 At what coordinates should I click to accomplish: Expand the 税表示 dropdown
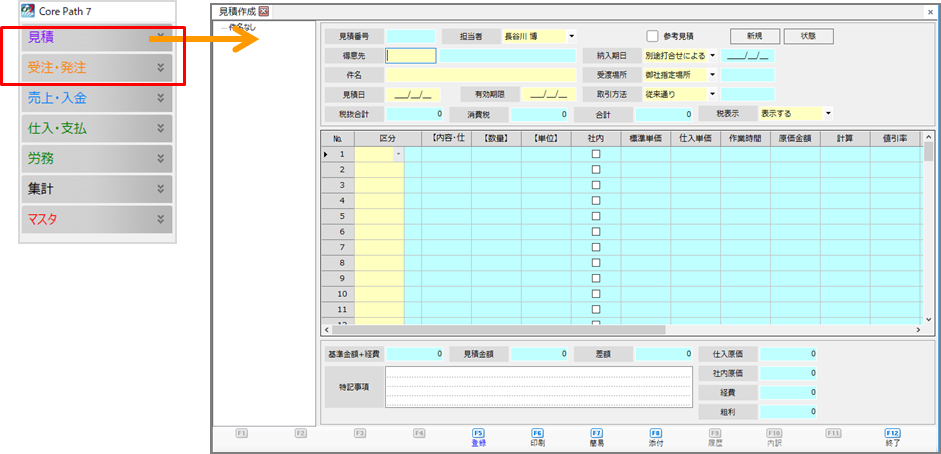click(x=828, y=113)
